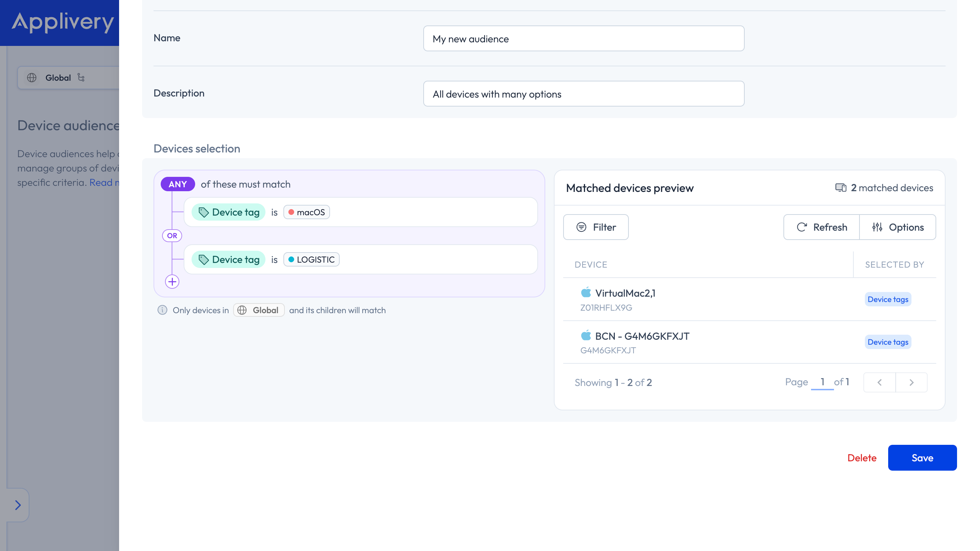Click the DEVICE column header
This screenshot has height=551, width=980.
pyautogui.click(x=591, y=264)
